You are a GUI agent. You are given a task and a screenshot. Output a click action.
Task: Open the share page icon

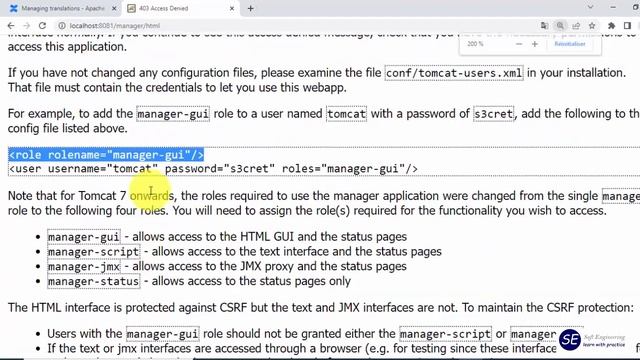pos(576,26)
